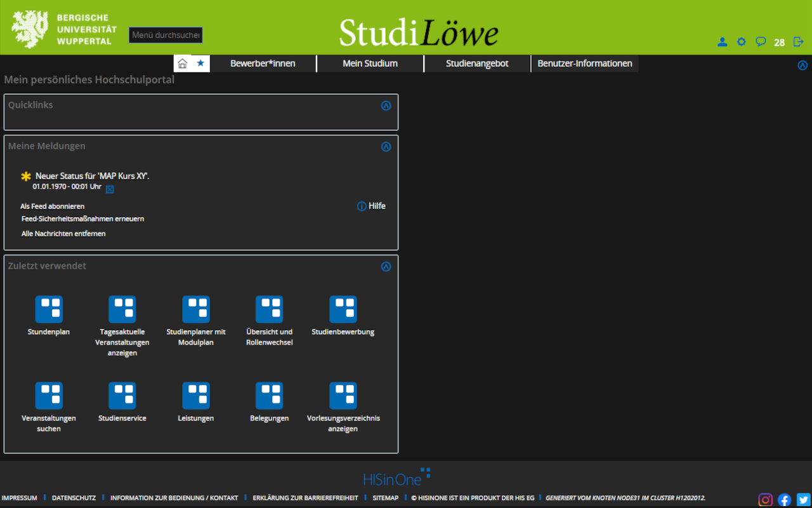Click the date text '01.01.1970 - 00:01 Uhr'
Viewport: 812px width, 508px height.
click(x=67, y=187)
